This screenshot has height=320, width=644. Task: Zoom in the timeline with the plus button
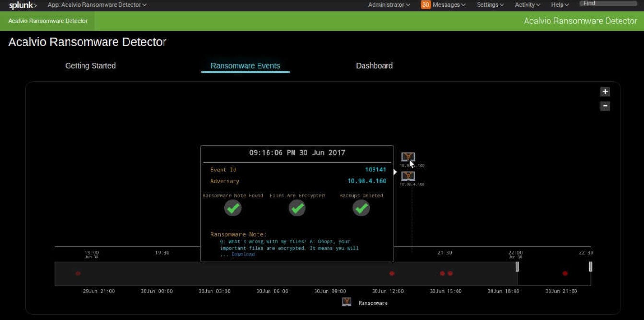click(605, 91)
